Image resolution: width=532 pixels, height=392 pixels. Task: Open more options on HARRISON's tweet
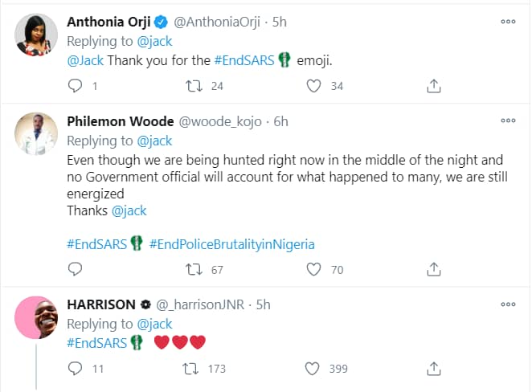pyautogui.click(x=508, y=304)
